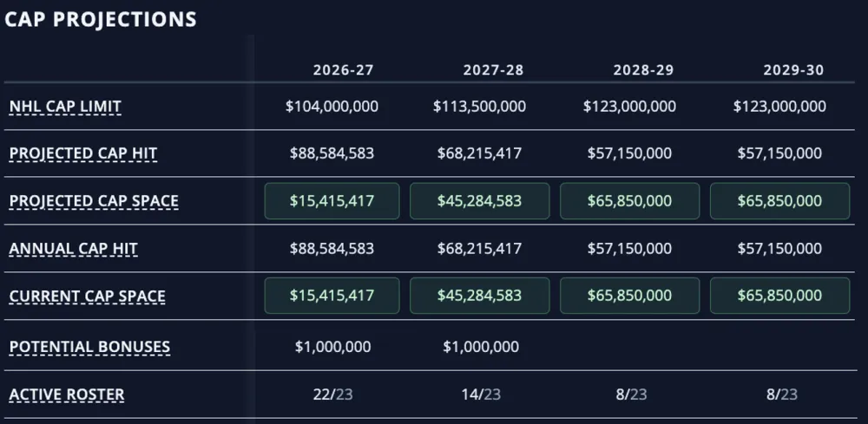868x424 pixels.
Task: Click the $104,000,000 cap limit value
Action: pos(332,106)
